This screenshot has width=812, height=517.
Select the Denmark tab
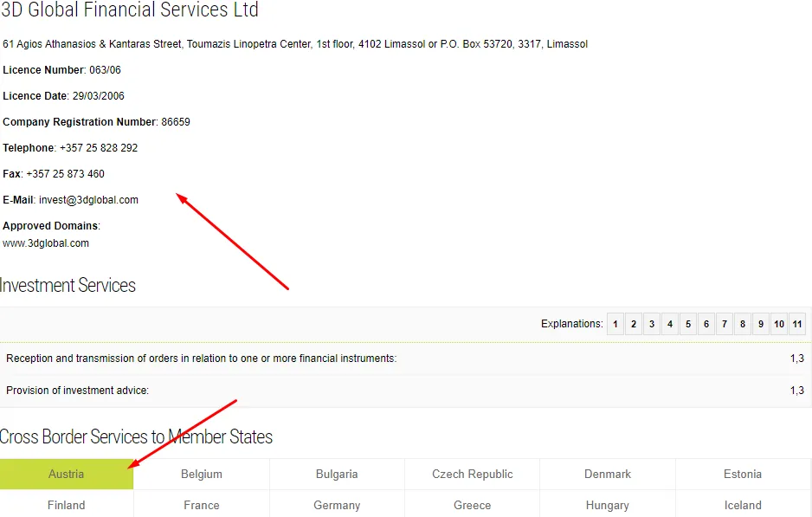point(608,474)
